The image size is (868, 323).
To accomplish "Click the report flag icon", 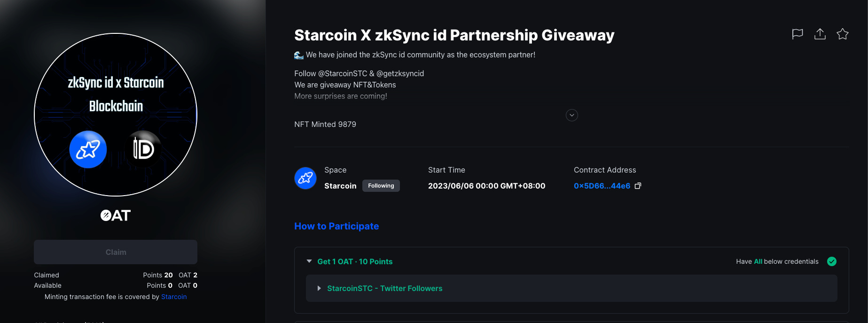I will 798,34.
